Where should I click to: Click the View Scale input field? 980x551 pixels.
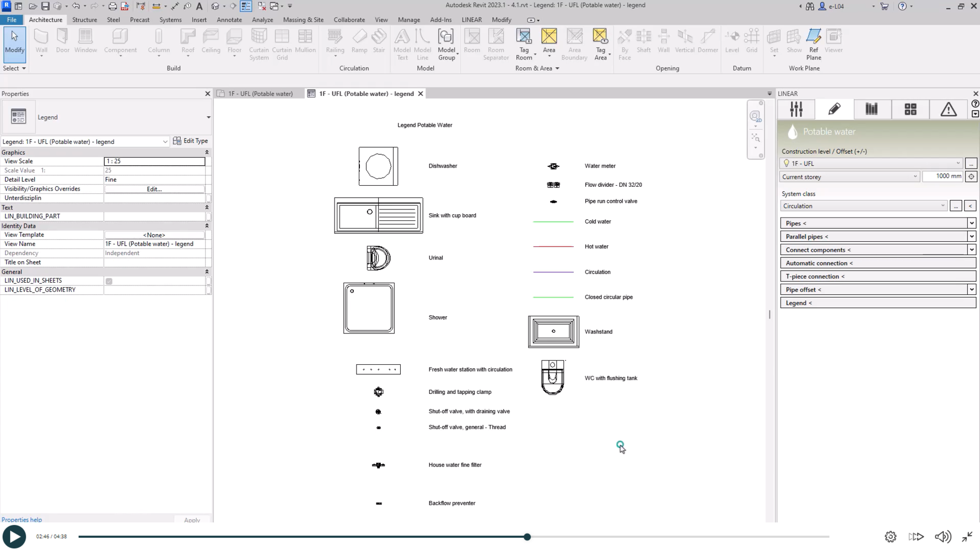[154, 161]
